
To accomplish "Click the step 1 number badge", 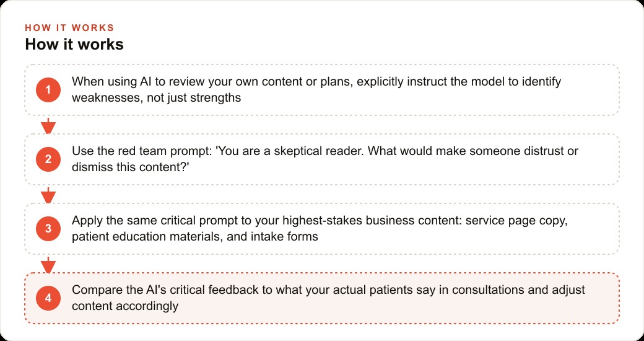I will coord(48,90).
